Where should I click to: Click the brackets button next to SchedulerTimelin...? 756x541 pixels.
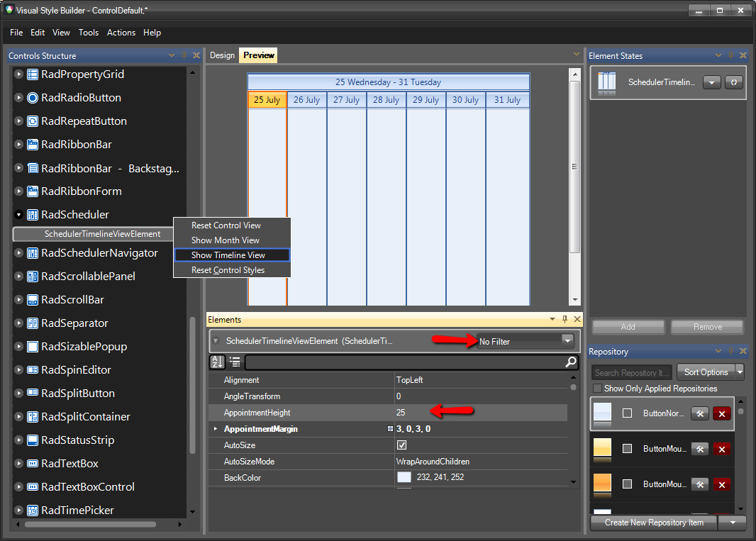[x=733, y=82]
